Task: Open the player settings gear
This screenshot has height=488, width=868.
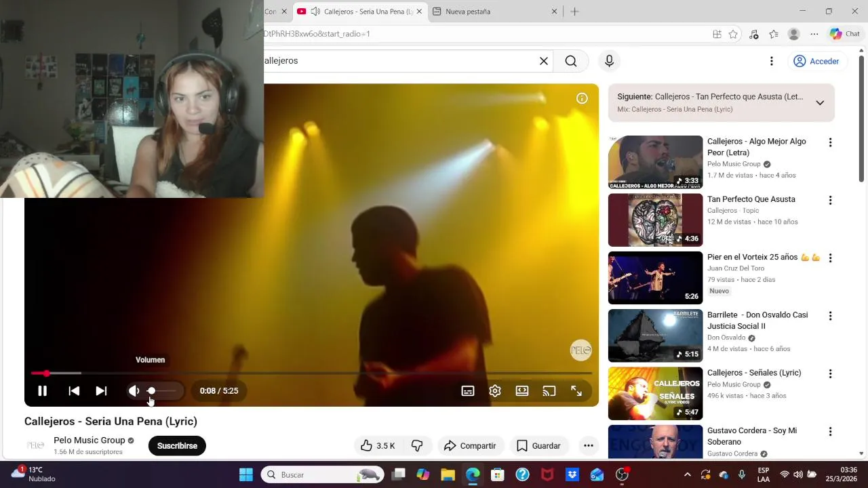Action: [495, 391]
